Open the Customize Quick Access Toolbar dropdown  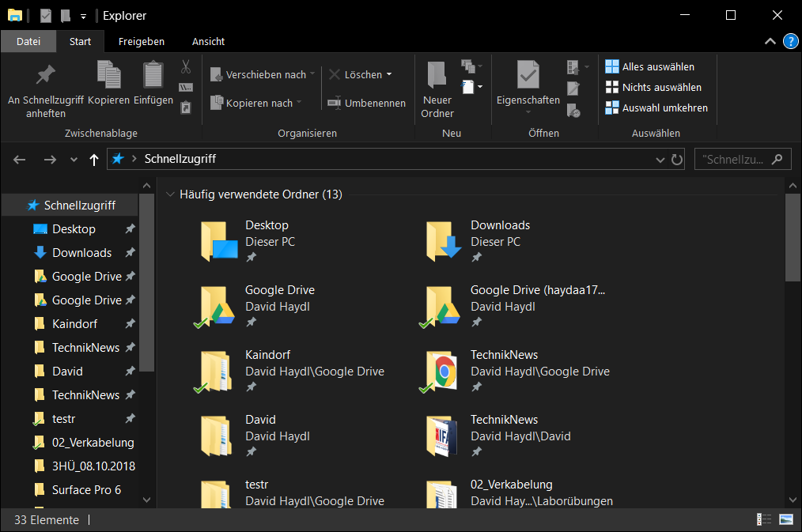tap(83, 17)
